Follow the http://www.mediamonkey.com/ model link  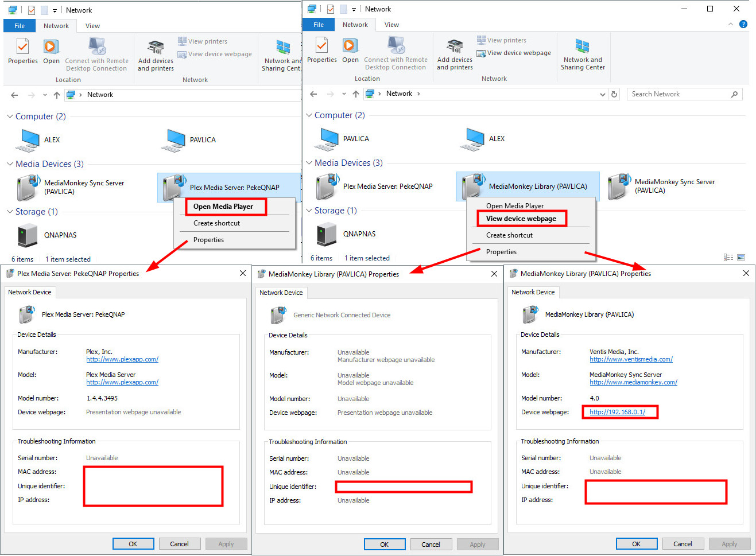pos(633,382)
